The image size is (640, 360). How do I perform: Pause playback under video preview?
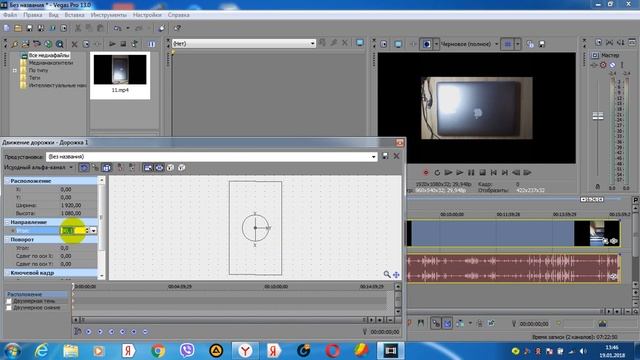pos(471,173)
